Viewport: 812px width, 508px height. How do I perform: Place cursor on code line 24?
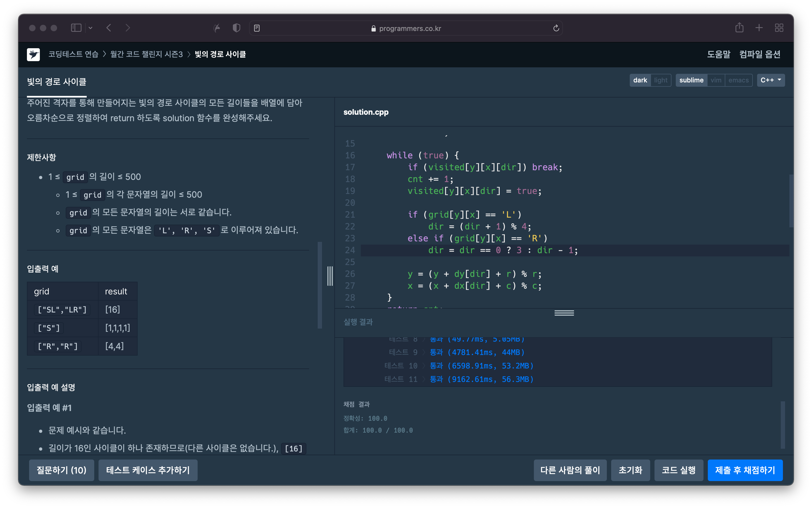tap(575, 250)
